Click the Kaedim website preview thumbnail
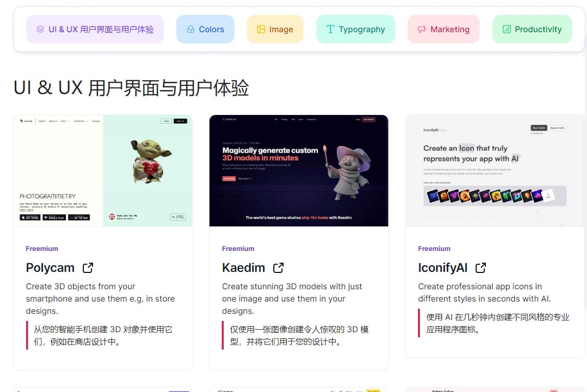The image size is (587, 392). click(x=299, y=171)
